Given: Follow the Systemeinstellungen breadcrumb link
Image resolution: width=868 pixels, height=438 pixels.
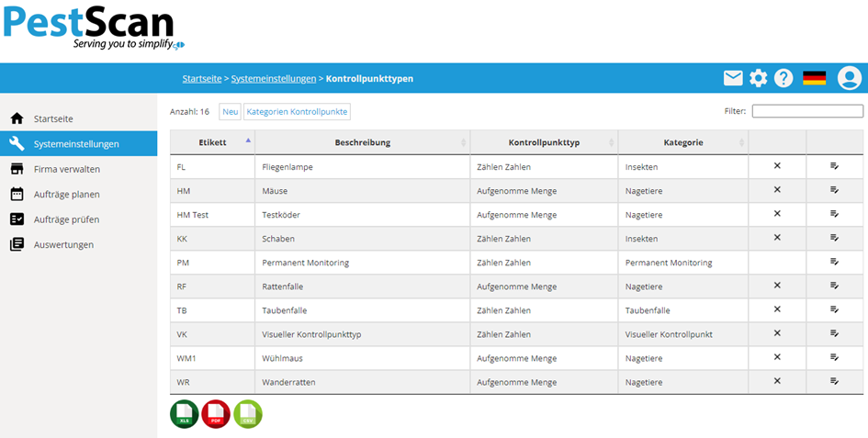Looking at the screenshot, I should coord(274,79).
